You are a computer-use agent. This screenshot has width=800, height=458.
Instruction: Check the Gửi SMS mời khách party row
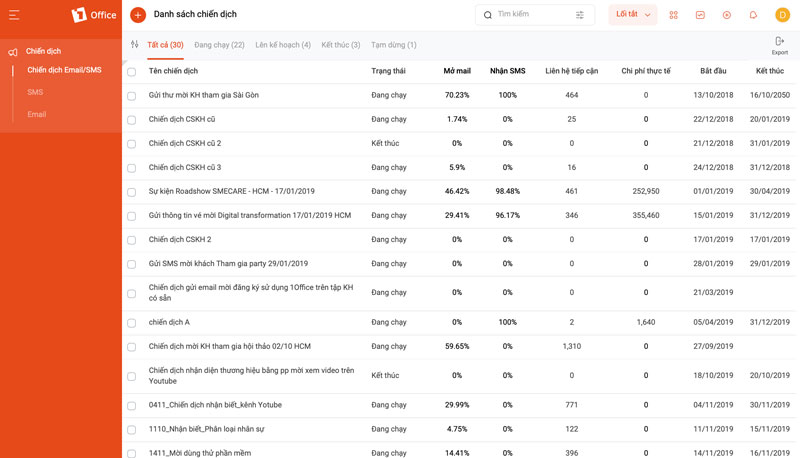point(132,264)
